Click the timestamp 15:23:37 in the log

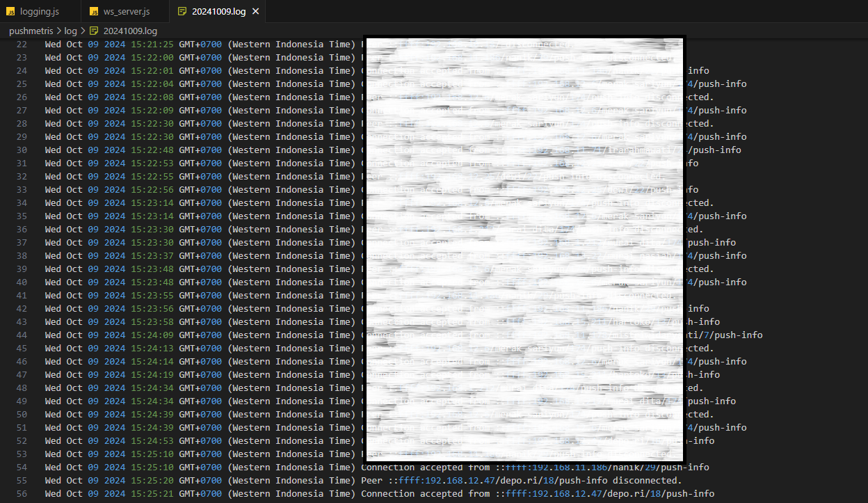[x=152, y=256]
